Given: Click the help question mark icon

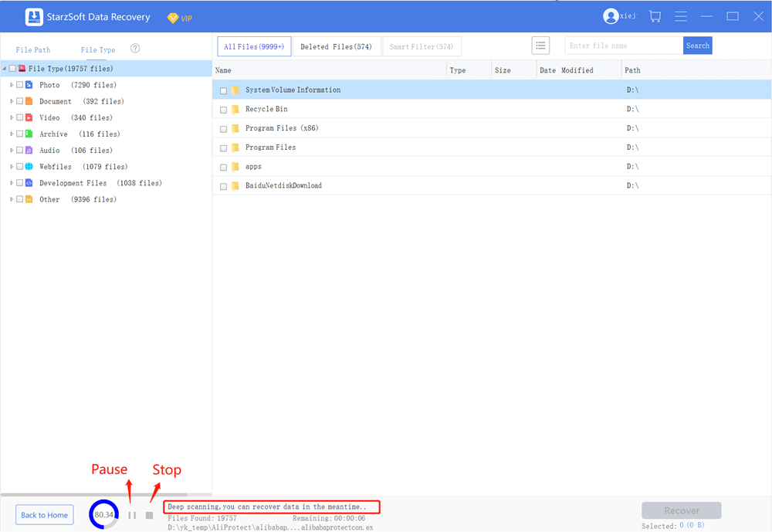Looking at the screenshot, I should (135, 49).
